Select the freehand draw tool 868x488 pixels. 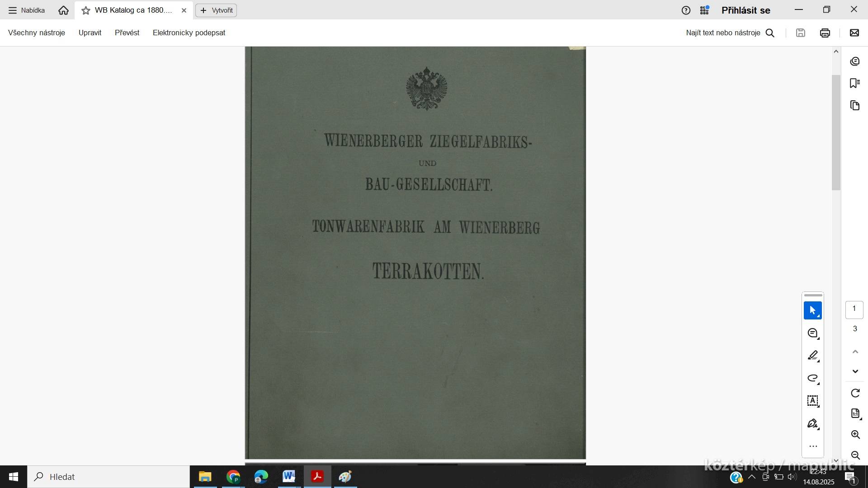point(813,378)
